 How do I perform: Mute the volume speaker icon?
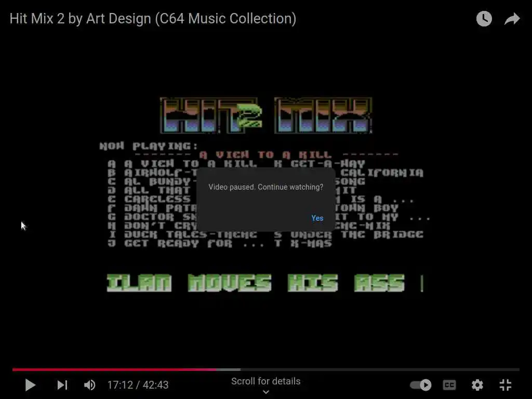(89, 385)
